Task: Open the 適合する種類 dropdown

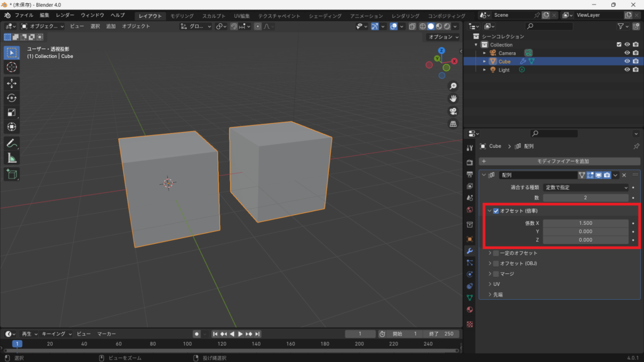Action: 586,187
